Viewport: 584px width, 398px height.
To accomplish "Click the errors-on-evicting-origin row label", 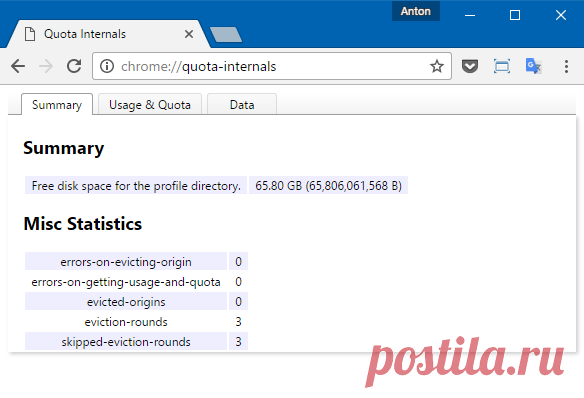I will [126, 262].
